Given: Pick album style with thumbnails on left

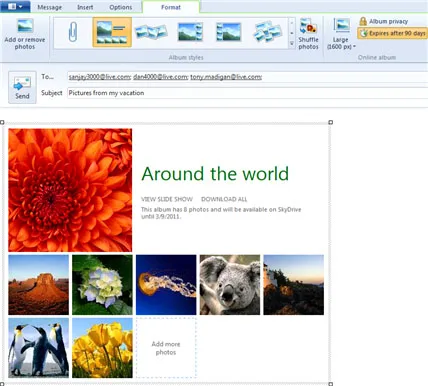Looking at the screenshot, I should pos(228,32).
